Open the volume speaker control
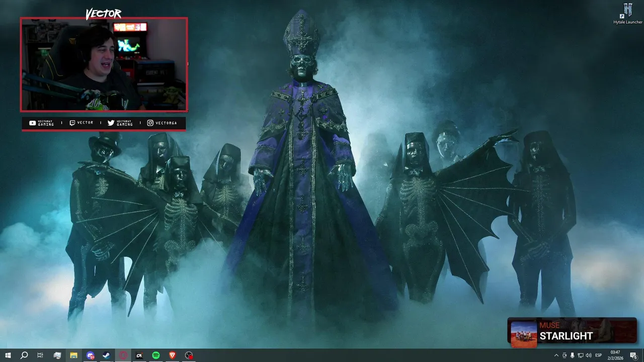 click(x=589, y=355)
